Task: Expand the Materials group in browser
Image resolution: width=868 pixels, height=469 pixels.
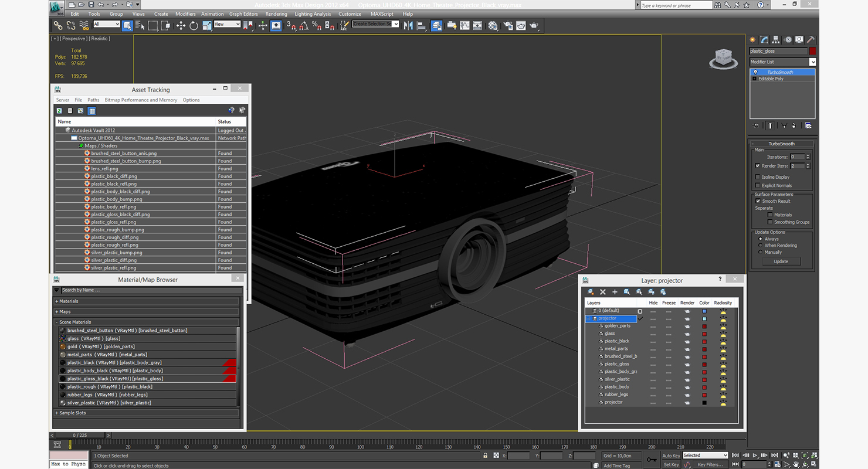Action: click(147, 301)
